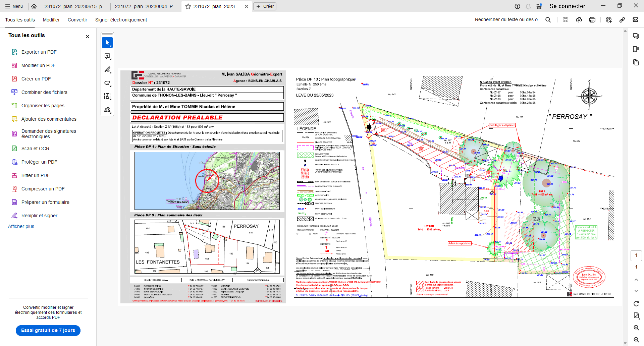The width and height of the screenshot is (644, 346).
Task: Switch to the 231072_plan_20230615 tab
Action: point(75,6)
